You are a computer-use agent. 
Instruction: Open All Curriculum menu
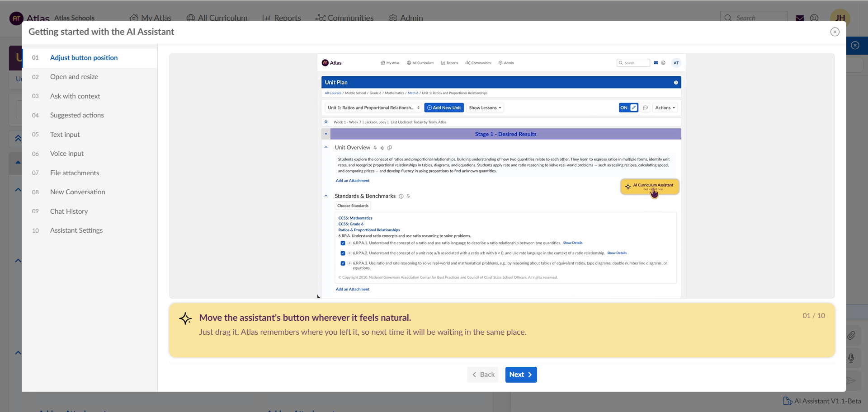217,18
